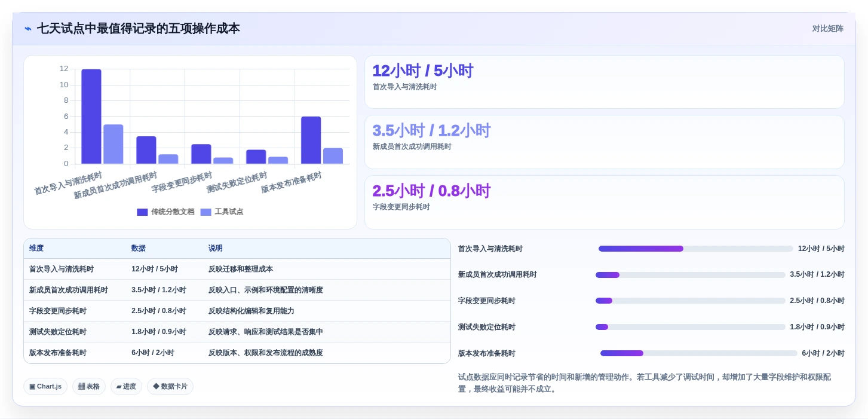The height and width of the screenshot is (419, 868).
Task: Click the 数据卡片 tag chip
Action: [170, 387]
